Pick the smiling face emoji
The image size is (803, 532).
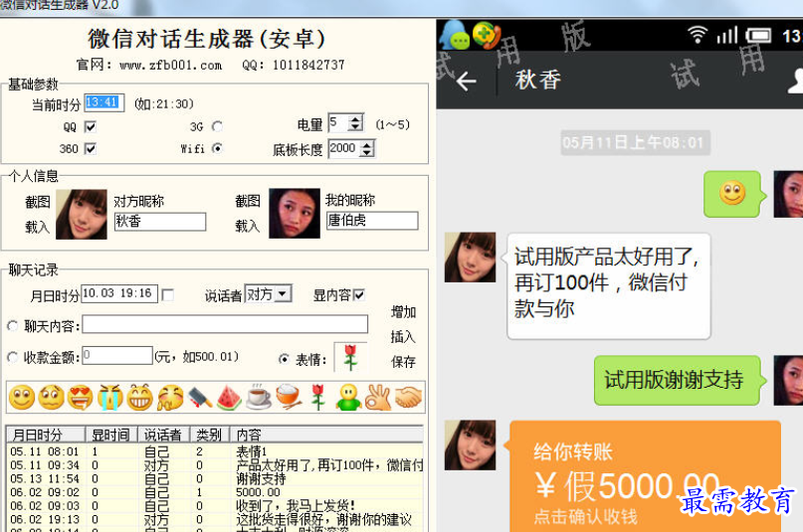coord(22,398)
